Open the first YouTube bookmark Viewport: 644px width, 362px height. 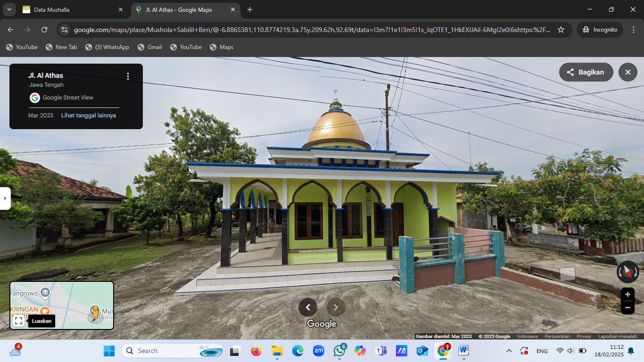click(22, 47)
